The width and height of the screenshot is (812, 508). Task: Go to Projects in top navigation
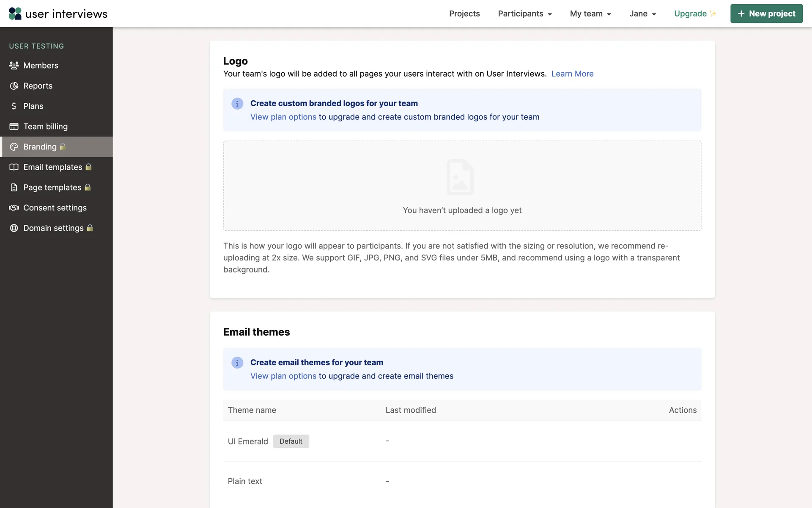coord(464,14)
